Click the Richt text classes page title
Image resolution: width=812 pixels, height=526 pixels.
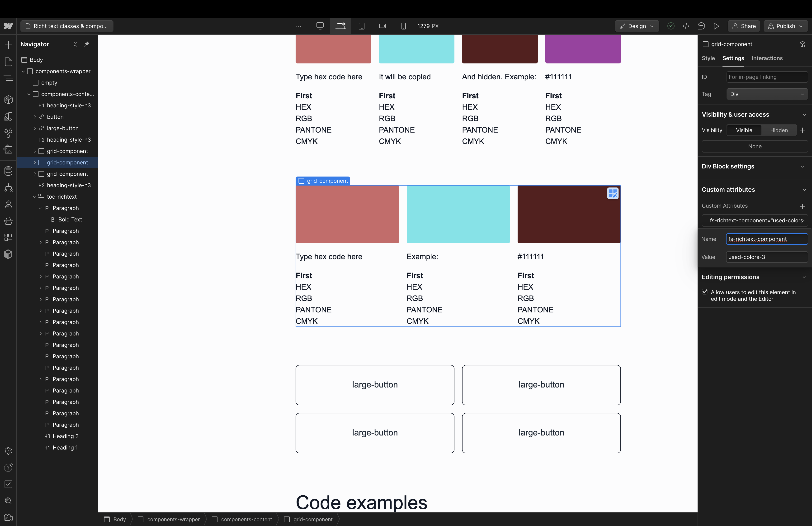(67, 26)
